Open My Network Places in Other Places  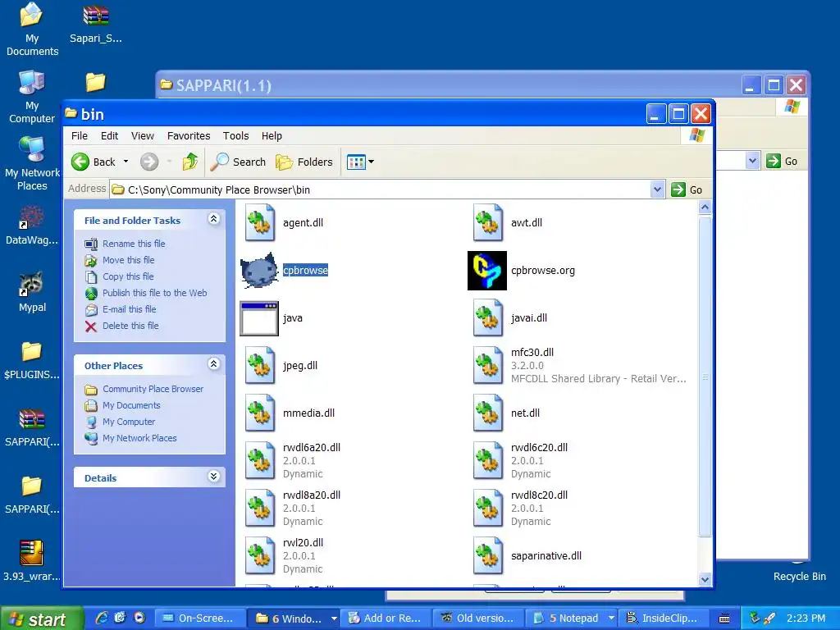[x=139, y=438]
